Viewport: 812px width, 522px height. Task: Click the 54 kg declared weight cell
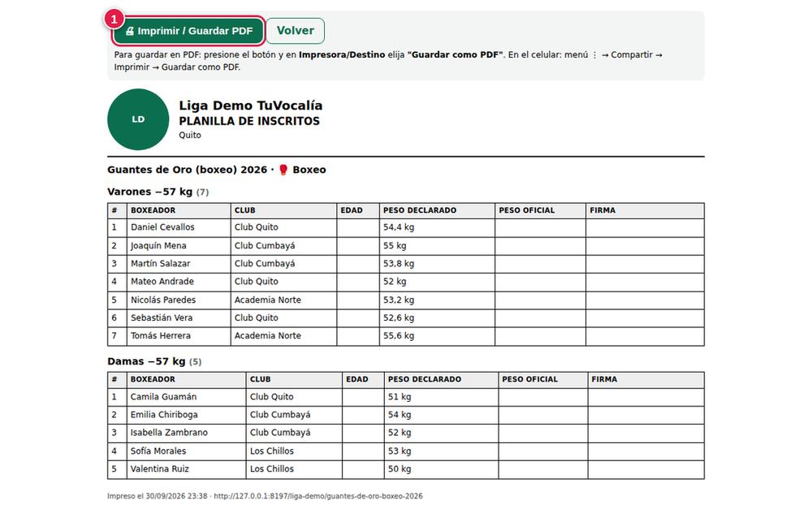pyautogui.click(x=441, y=416)
